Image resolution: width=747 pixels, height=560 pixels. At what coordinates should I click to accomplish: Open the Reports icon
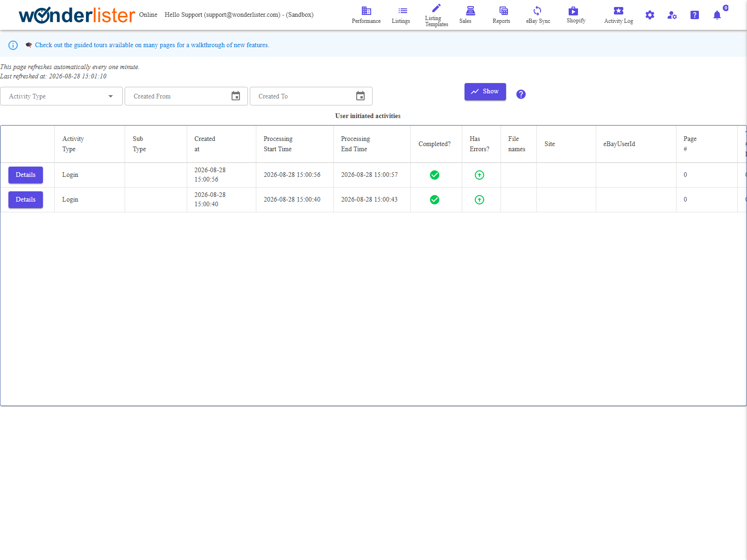click(x=504, y=10)
